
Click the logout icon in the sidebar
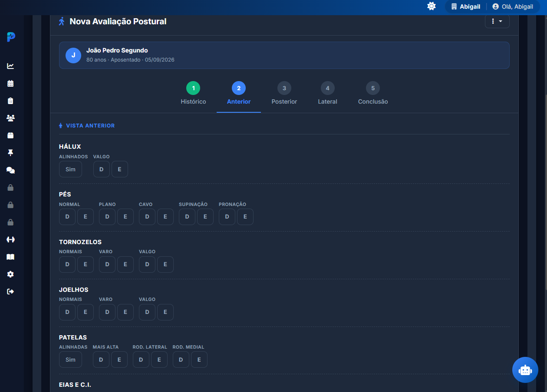(10, 291)
